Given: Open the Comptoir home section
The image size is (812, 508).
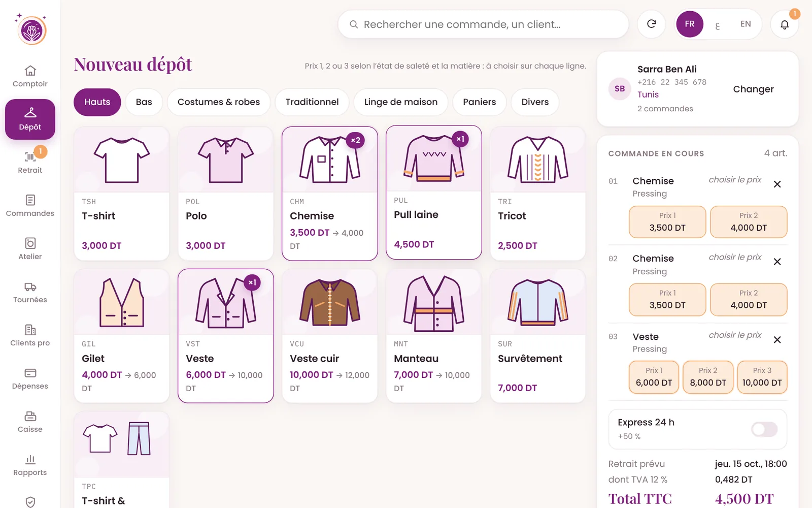Looking at the screenshot, I should point(30,76).
